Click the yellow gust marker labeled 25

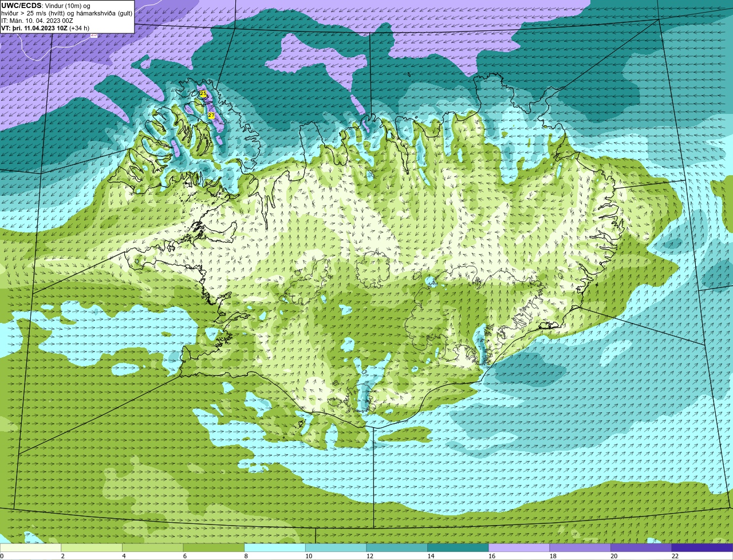[203, 93]
